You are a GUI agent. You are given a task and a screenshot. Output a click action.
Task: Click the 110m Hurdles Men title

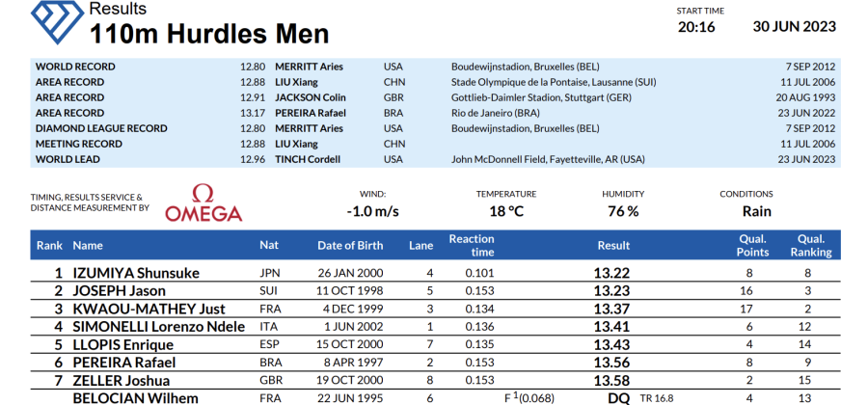(x=209, y=34)
